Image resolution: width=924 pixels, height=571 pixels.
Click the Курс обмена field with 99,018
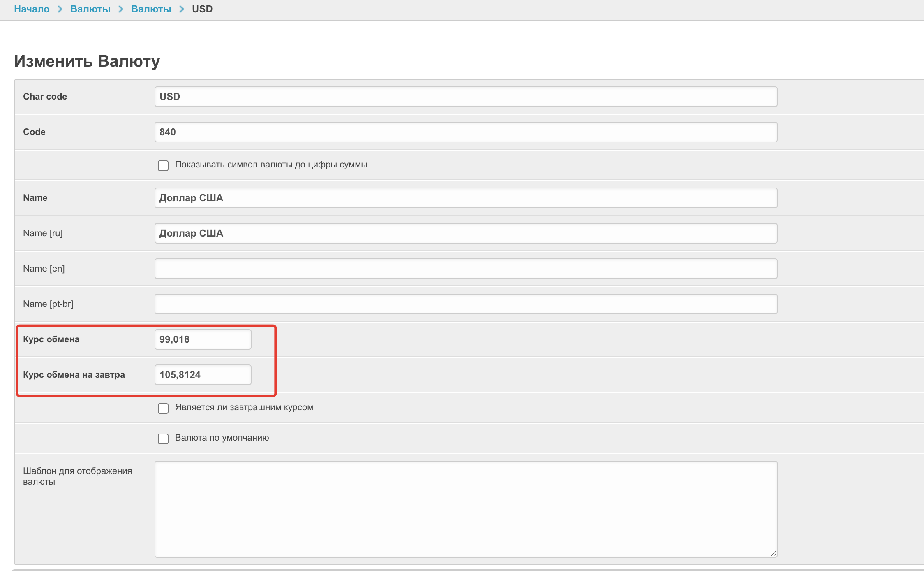coord(203,339)
